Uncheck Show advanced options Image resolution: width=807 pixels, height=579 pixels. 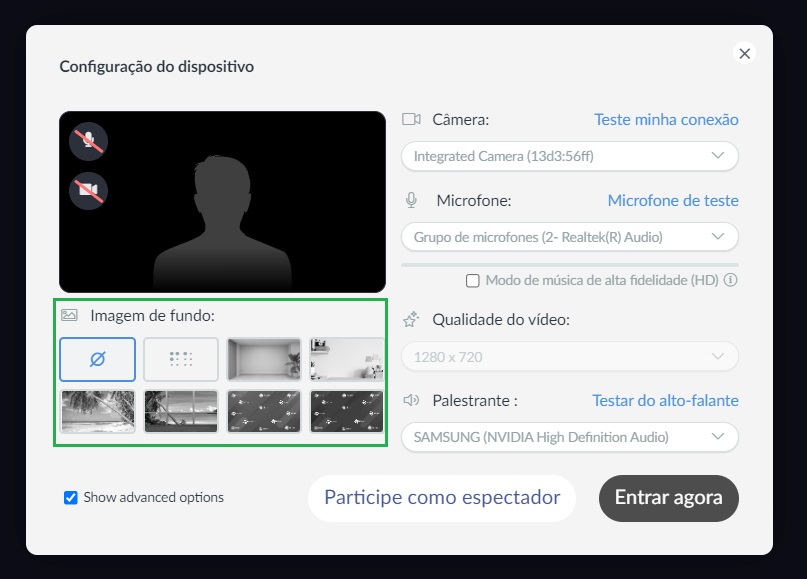pyautogui.click(x=71, y=498)
